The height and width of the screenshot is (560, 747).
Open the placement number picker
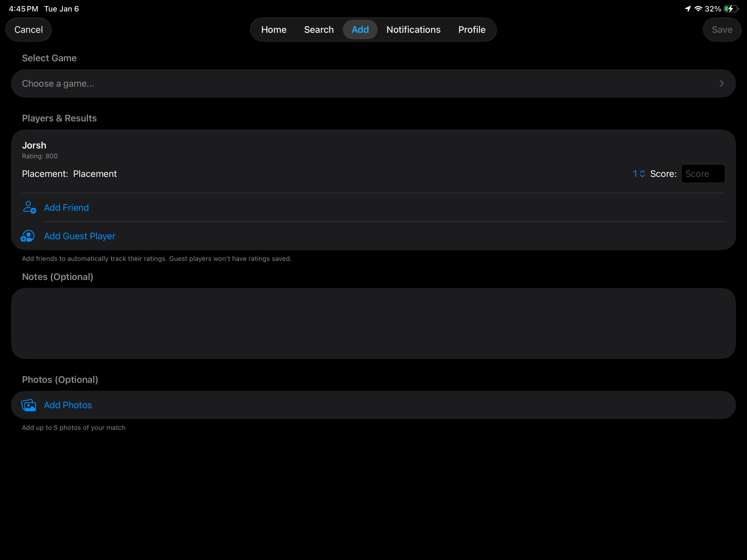click(x=639, y=174)
